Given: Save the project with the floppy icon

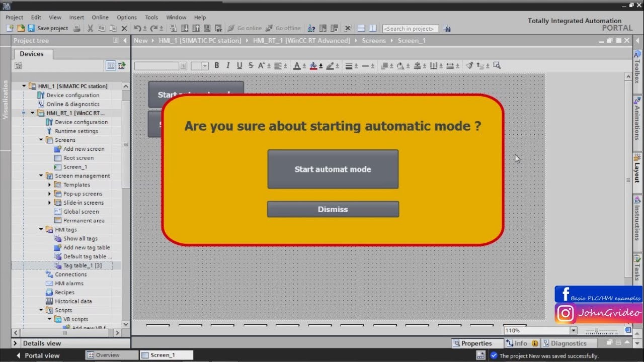Looking at the screenshot, I should (31, 28).
